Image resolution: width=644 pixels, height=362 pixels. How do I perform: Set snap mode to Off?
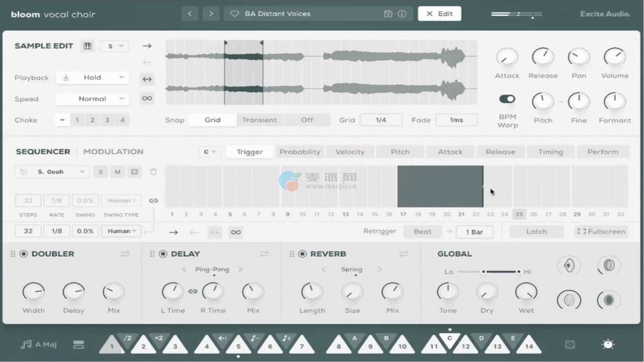pos(307,120)
